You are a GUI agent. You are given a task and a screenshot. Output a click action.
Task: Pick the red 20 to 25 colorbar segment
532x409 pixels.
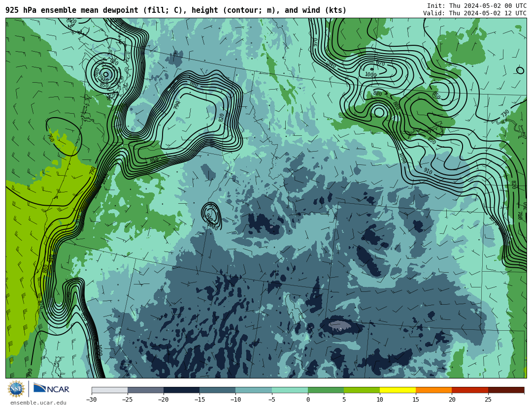coord(470,390)
